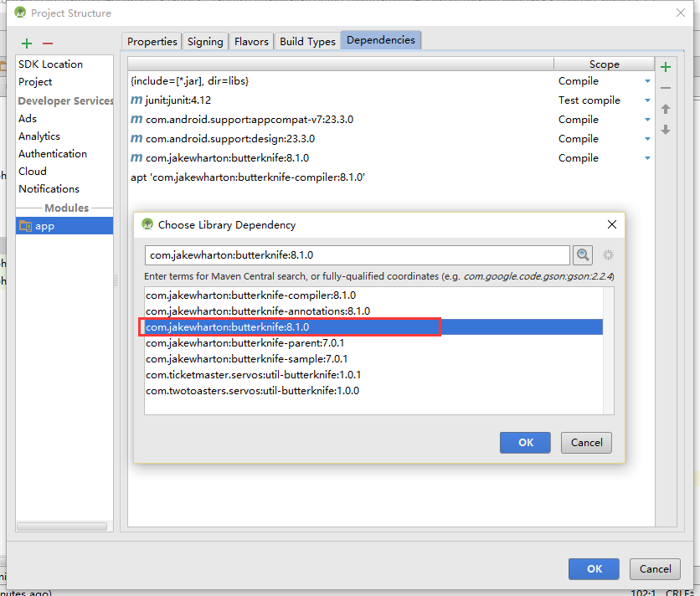
Task: Select junit:junit:4.12 dependency row
Action: [x=391, y=100]
